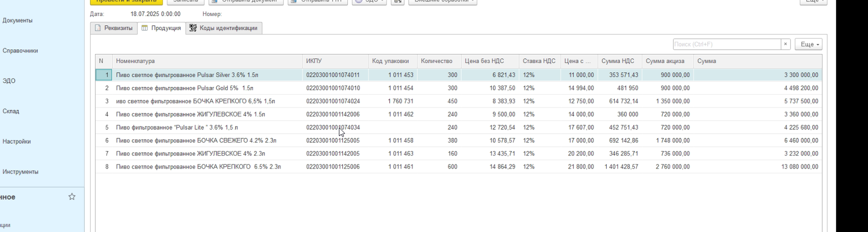This screenshot has width=868, height=232.
Task: Click ИКПУ cell 02203001001125005
Action: coord(335,140)
